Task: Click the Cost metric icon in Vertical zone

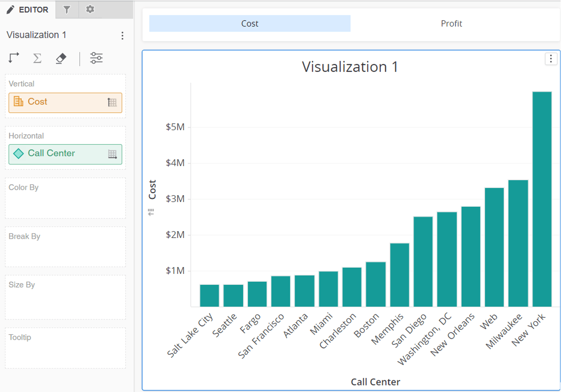Action: click(x=19, y=101)
